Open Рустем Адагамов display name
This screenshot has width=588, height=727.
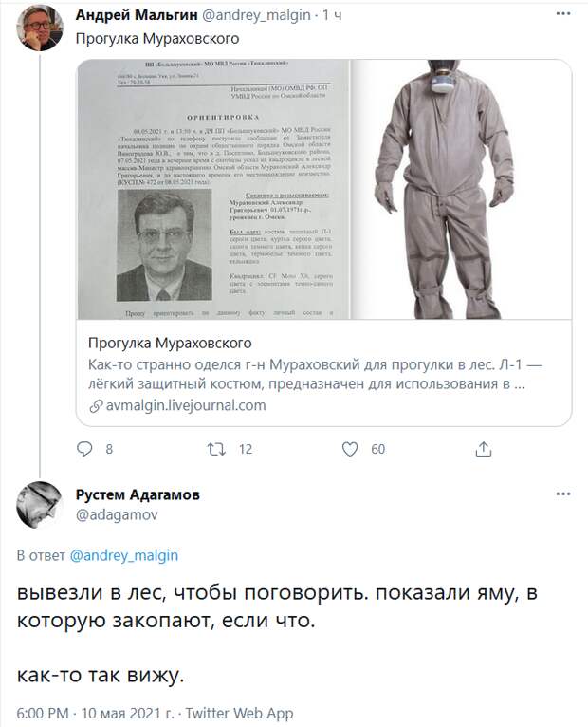(138, 494)
